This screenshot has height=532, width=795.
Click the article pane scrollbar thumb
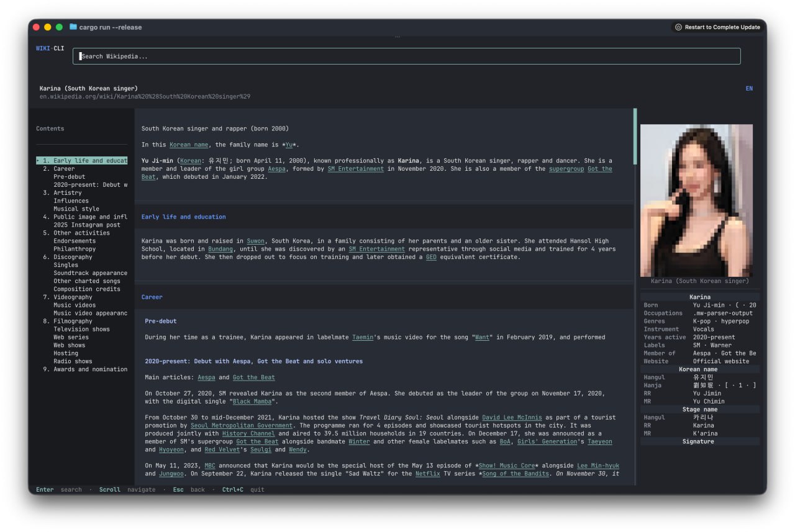[x=635, y=137]
